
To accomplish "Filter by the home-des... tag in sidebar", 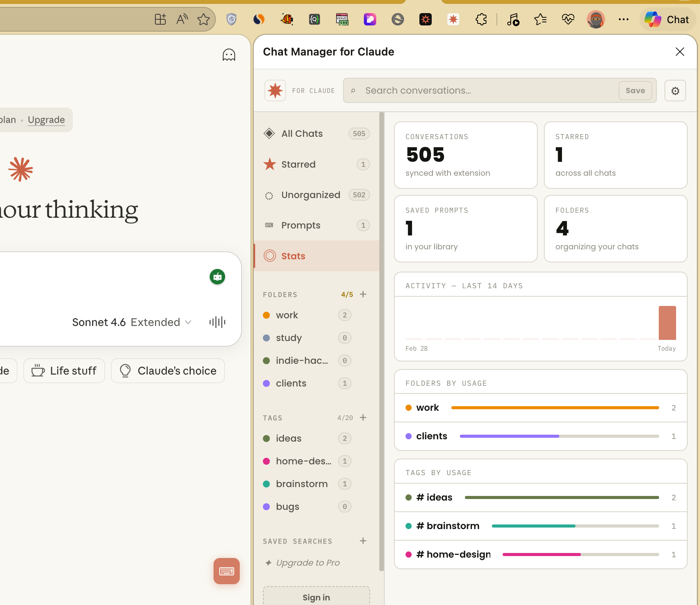I will click(307, 461).
